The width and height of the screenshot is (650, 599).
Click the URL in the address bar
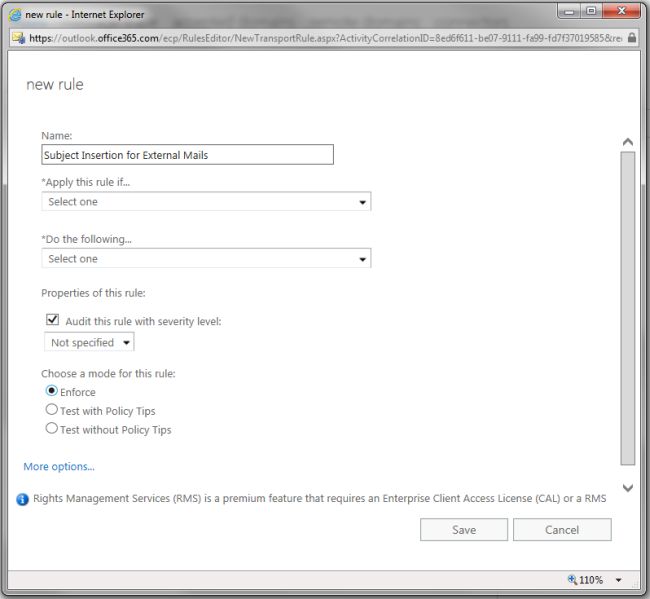[x=325, y=38]
